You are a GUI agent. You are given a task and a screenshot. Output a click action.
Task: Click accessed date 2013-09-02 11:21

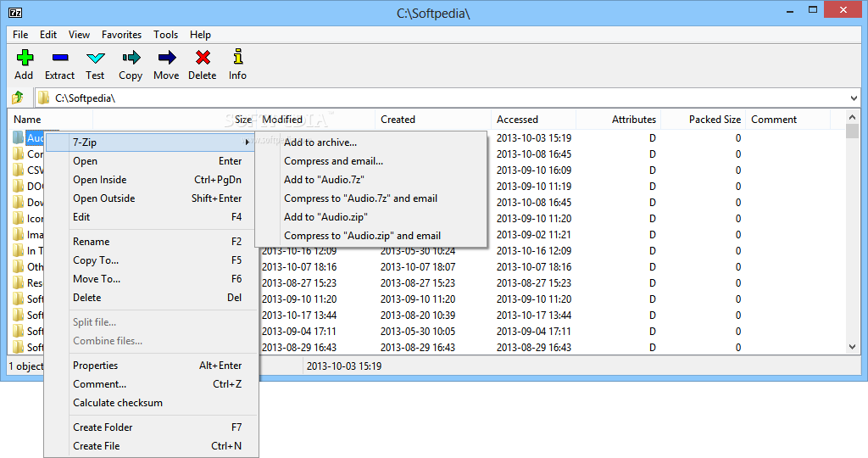tap(534, 235)
